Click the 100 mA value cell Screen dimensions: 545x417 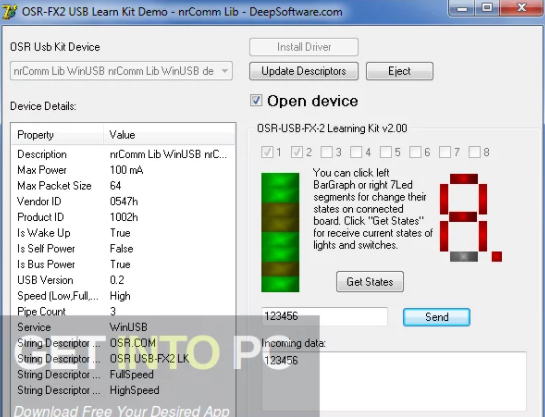pos(127,170)
